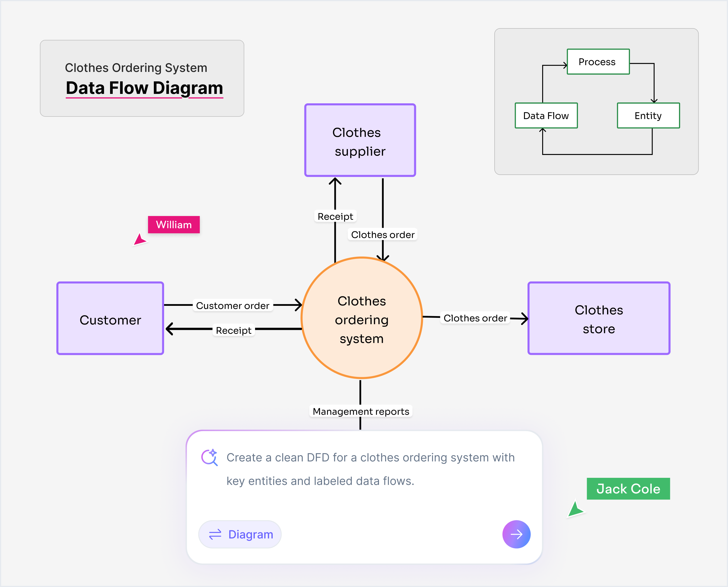
Task: Click the Receipt label near Customer
Action: pos(234,330)
